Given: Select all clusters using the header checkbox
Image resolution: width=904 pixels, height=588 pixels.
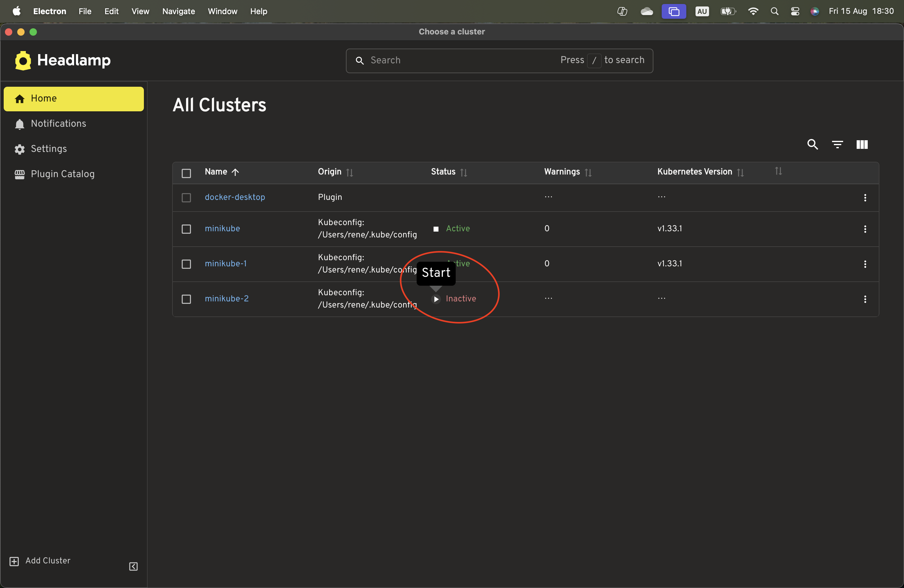Looking at the screenshot, I should (x=186, y=173).
